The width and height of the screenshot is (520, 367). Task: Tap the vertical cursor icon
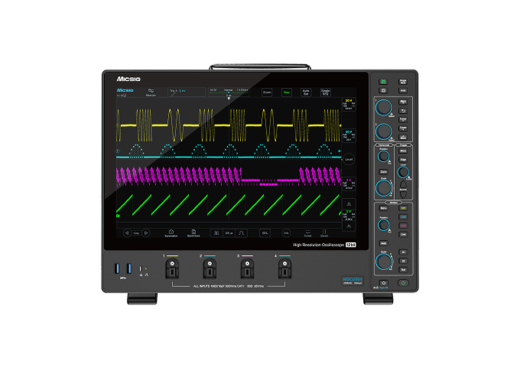click(x=324, y=233)
